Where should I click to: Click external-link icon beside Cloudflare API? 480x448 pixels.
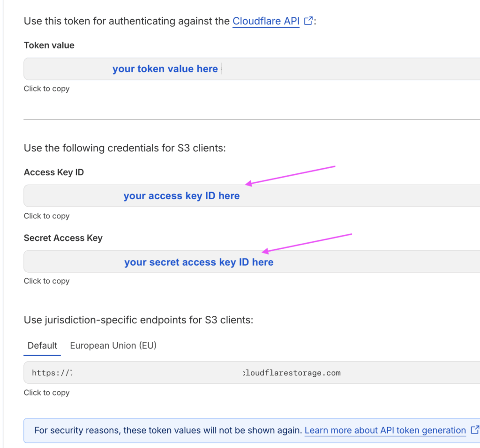point(308,21)
